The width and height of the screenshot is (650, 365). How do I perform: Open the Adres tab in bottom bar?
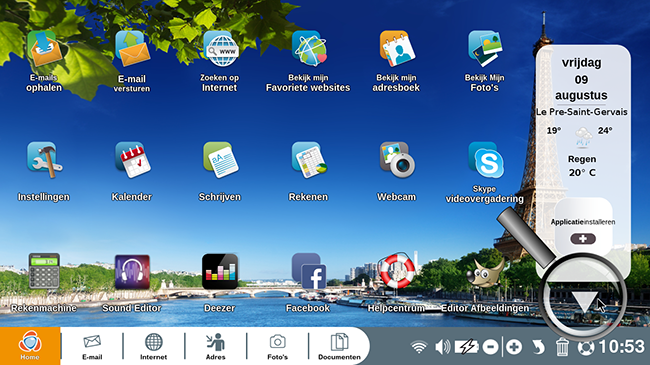[x=216, y=346]
